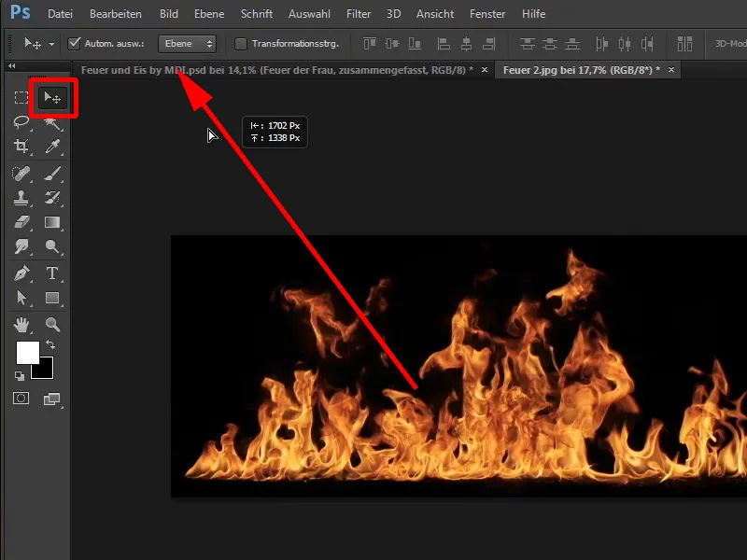Disable the Autom. ausw. checkbox

tap(73, 43)
